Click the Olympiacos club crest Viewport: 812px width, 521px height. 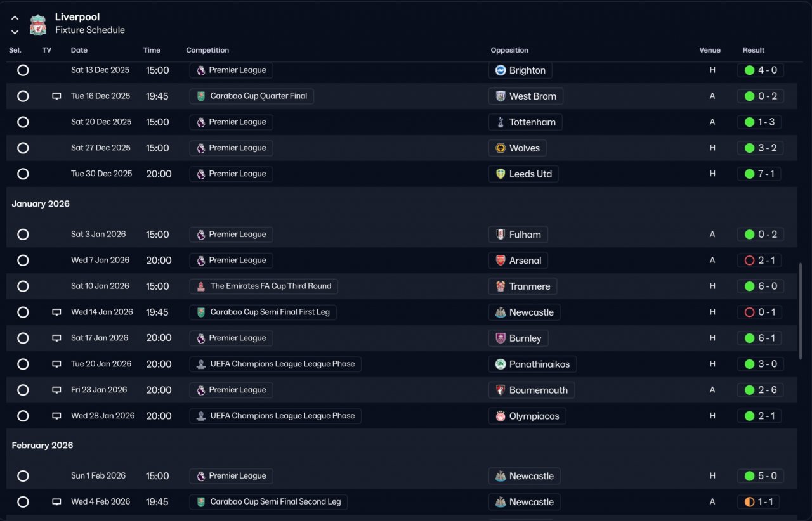click(501, 416)
